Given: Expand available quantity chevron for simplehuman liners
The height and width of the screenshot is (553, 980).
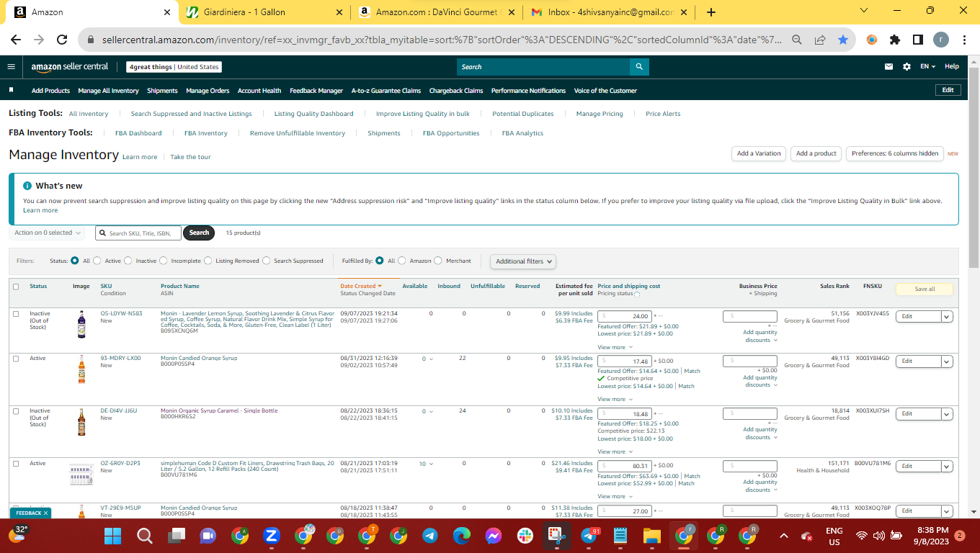Looking at the screenshot, I should point(431,464).
